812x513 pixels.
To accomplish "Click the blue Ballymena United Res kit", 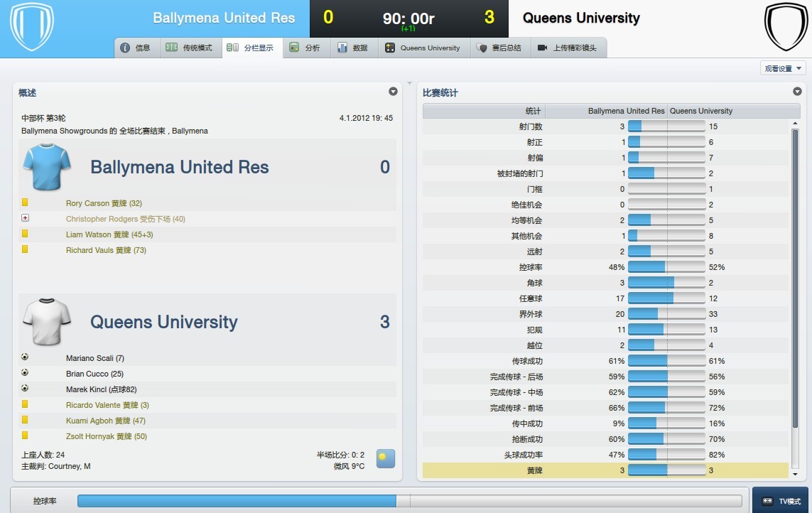I will pos(47,167).
